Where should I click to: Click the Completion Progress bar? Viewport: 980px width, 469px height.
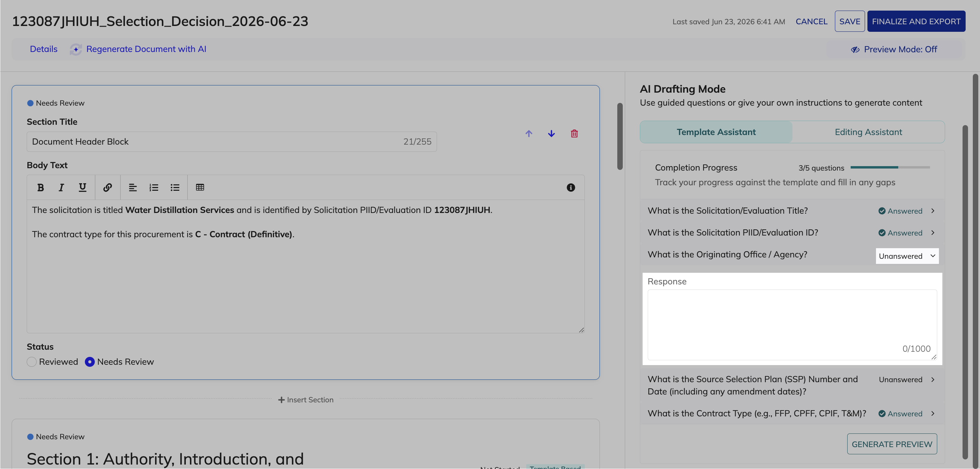[890, 167]
